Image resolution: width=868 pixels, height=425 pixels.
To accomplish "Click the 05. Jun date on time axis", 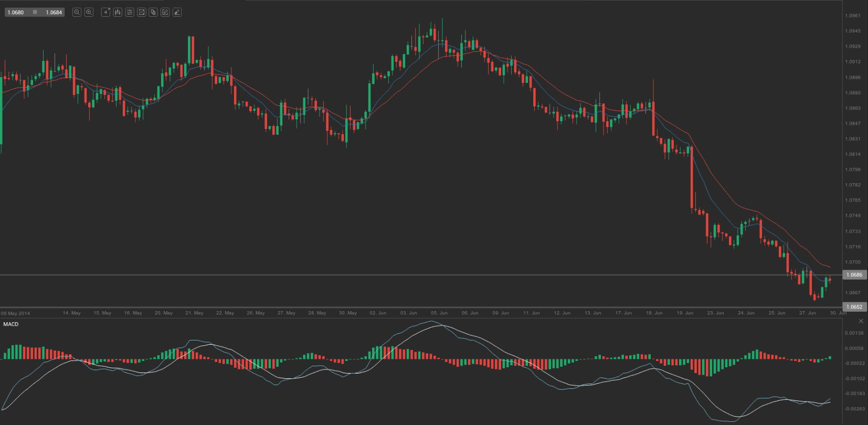I will (x=439, y=313).
